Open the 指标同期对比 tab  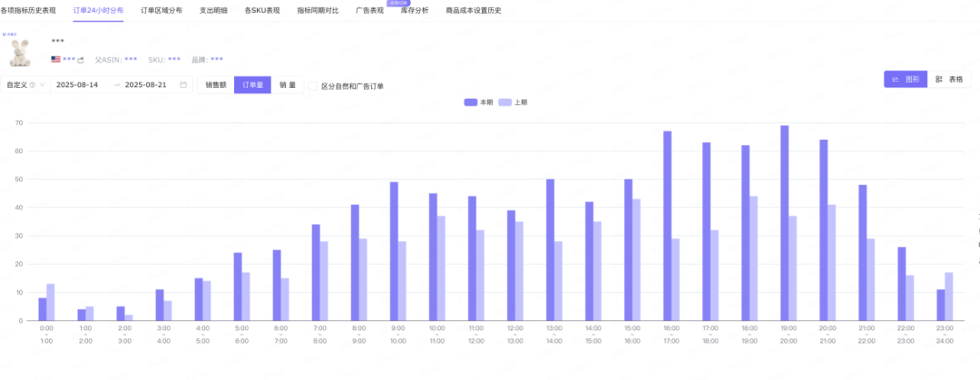[x=318, y=11]
